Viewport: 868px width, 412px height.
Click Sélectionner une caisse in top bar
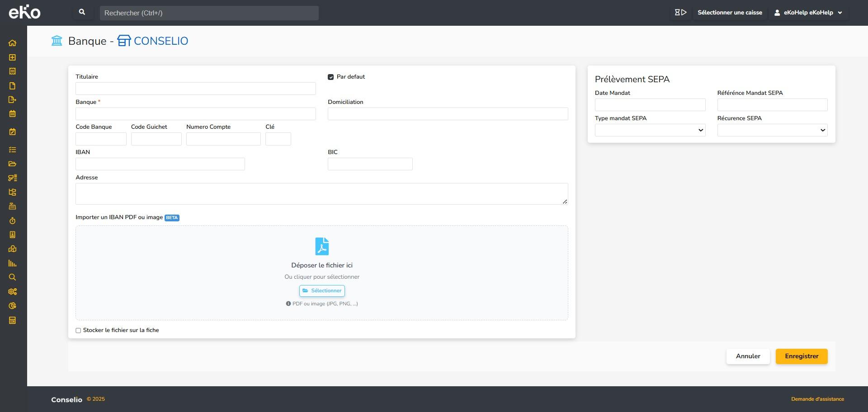click(x=729, y=13)
